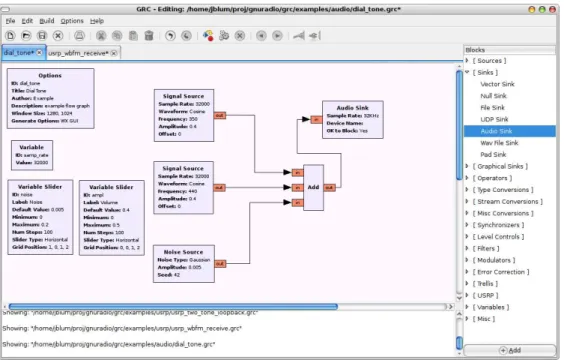Undo the last edit from the toolbar

(x=170, y=36)
